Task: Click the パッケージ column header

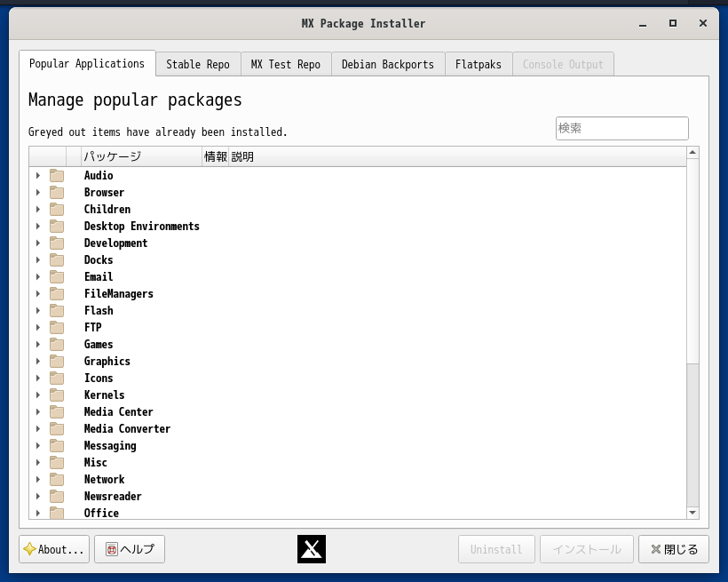Action: tap(142, 156)
